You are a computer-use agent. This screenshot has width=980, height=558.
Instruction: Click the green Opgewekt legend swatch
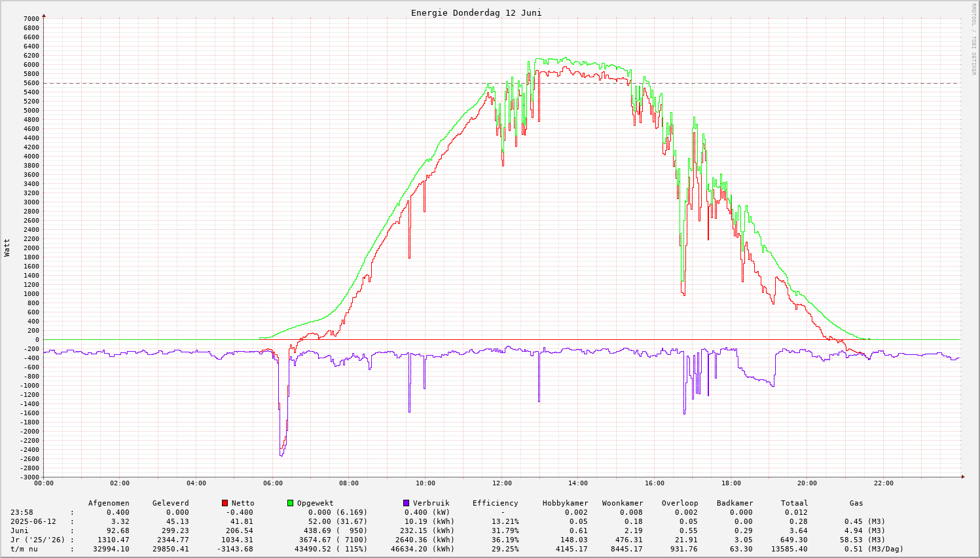coord(291,503)
